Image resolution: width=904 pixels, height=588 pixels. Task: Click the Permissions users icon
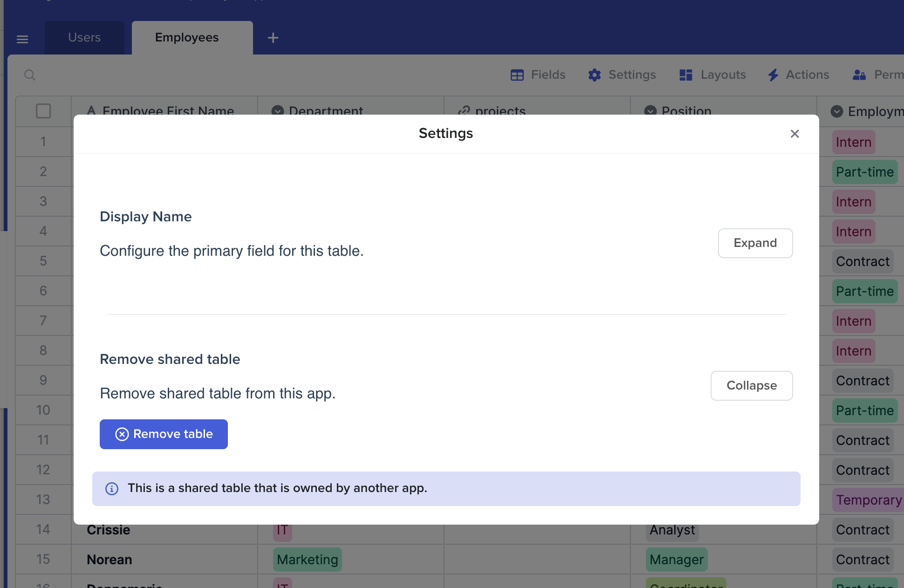coord(859,75)
